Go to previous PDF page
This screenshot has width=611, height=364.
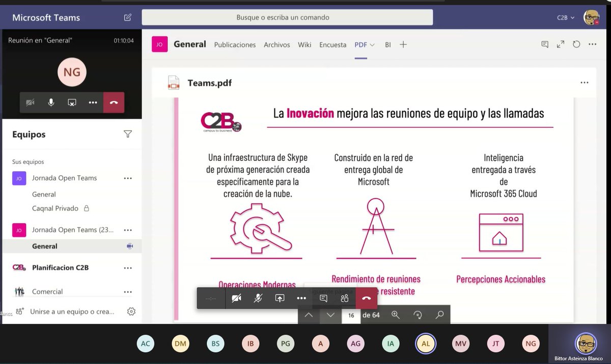[309, 315]
